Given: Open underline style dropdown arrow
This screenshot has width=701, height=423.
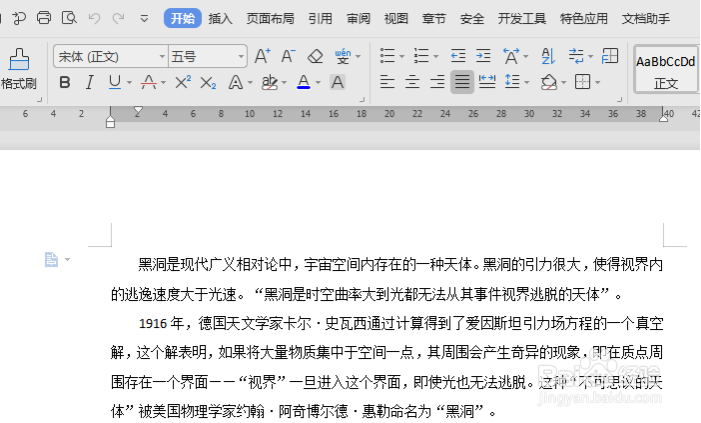Looking at the screenshot, I should [129, 83].
